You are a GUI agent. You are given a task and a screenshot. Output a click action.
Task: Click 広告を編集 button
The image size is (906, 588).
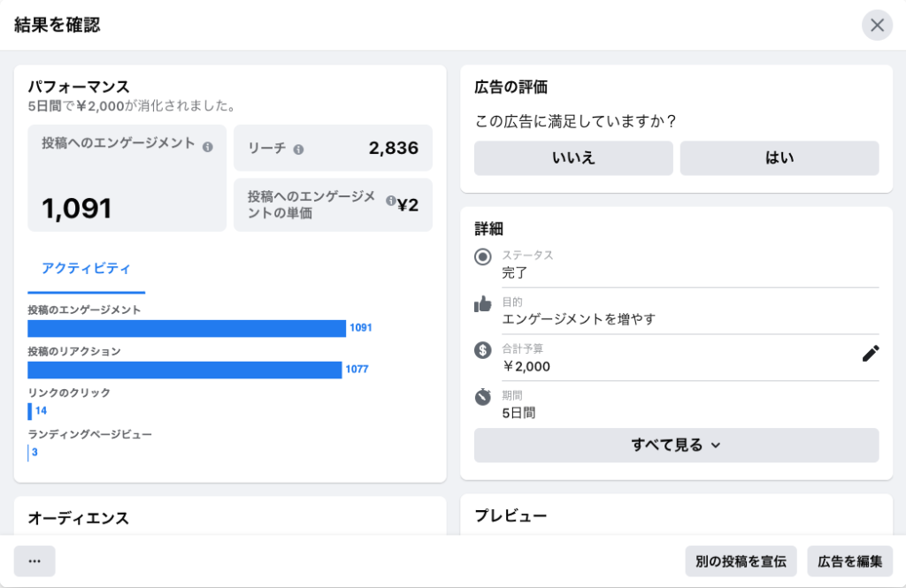(x=849, y=561)
